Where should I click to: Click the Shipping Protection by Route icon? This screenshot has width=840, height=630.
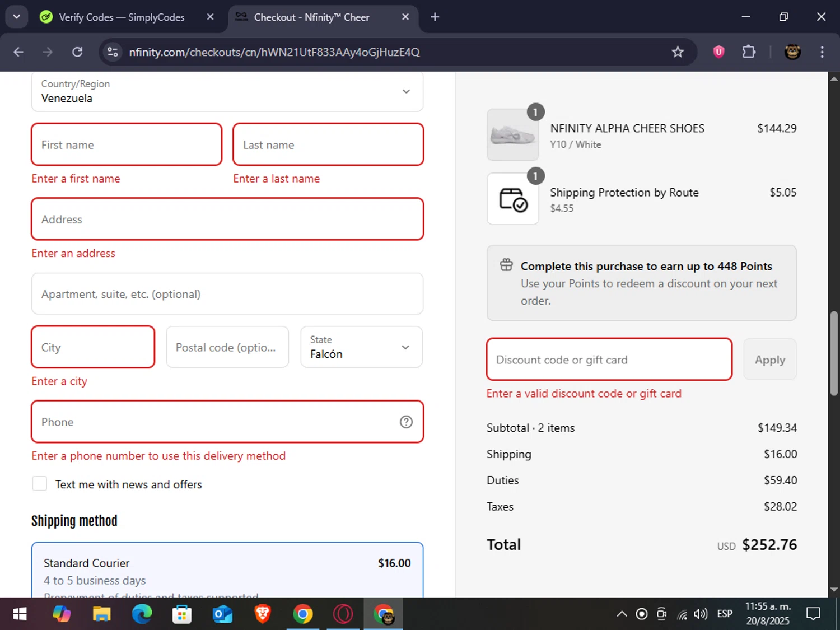click(x=513, y=199)
